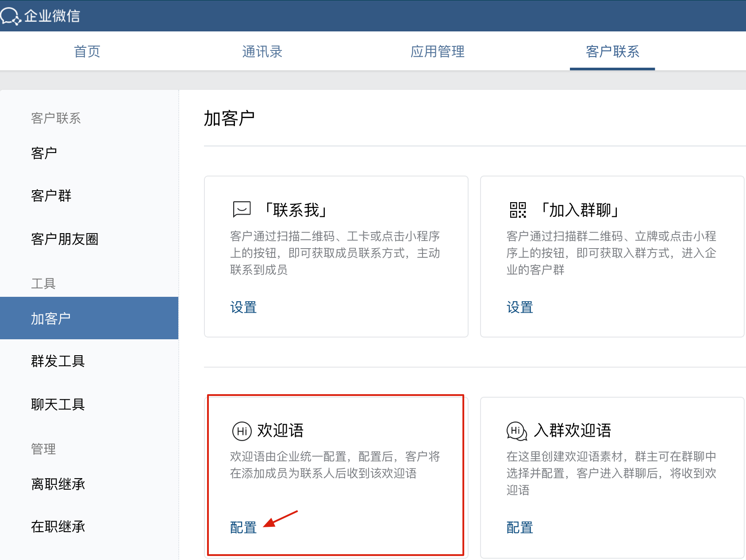
Task: Select the 客户联系 top tab
Action: click(612, 52)
